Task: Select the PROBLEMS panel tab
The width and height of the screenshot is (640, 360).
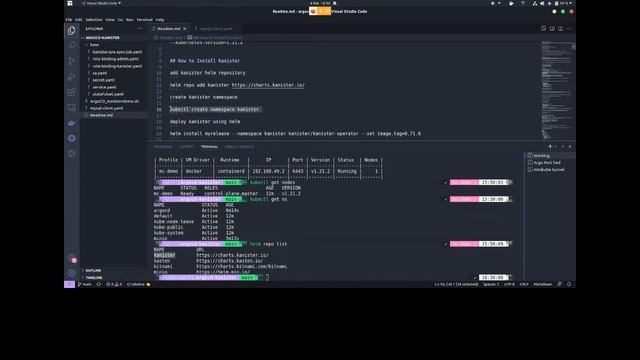Action: pyautogui.click(x=163, y=147)
